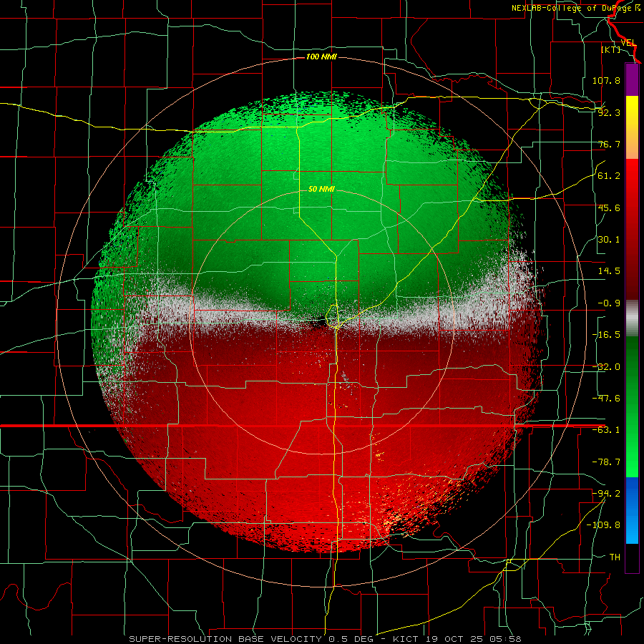Click the -16.5 legend value
Screen dimensions: 644x644
click(x=606, y=335)
